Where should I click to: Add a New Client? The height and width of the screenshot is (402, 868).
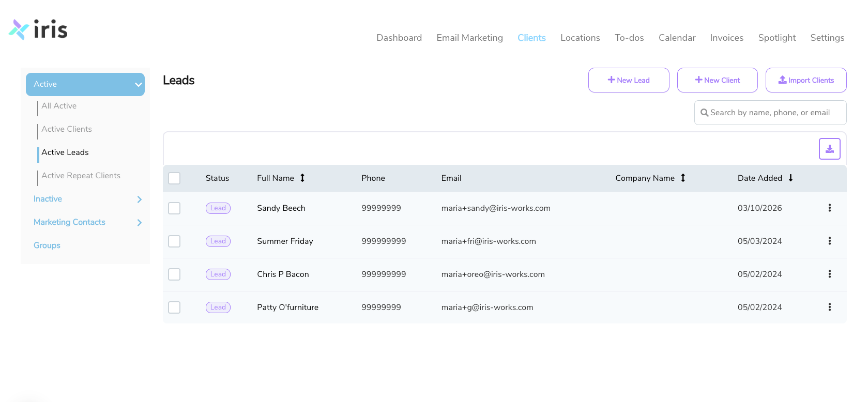pyautogui.click(x=718, y=80)
